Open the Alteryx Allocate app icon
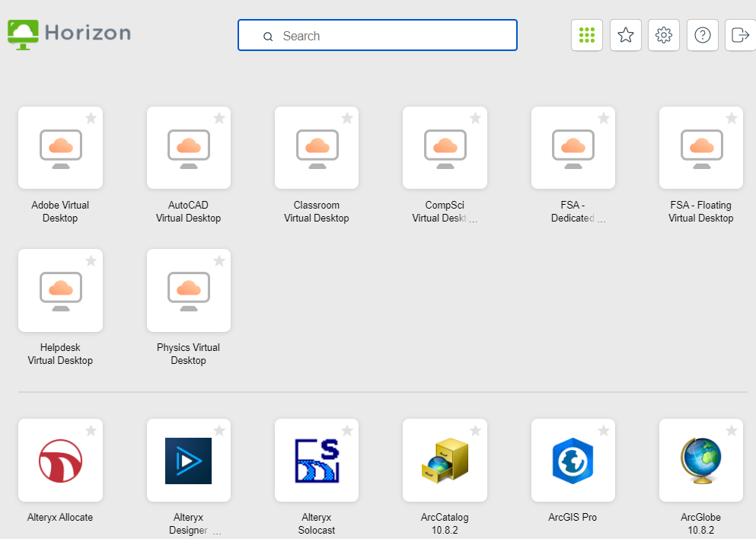756x539 pixels. pyautogui.click(x=60, y=461)
